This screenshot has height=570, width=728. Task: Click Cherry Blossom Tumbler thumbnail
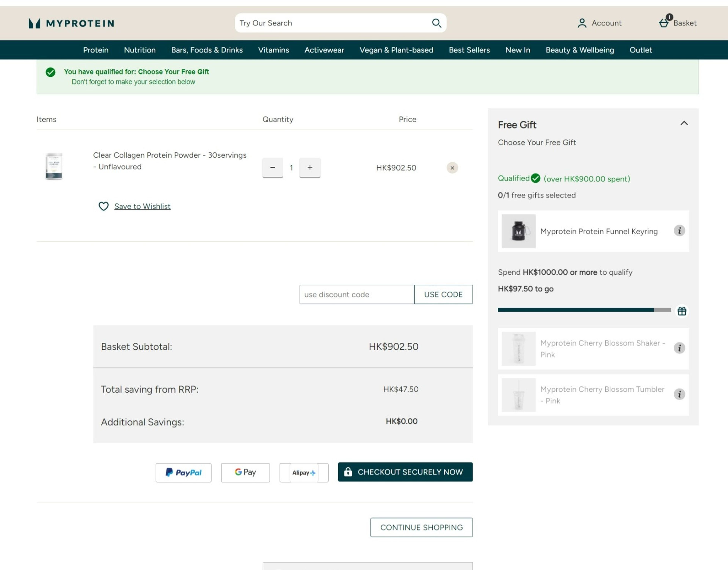(x=519, y=395)
